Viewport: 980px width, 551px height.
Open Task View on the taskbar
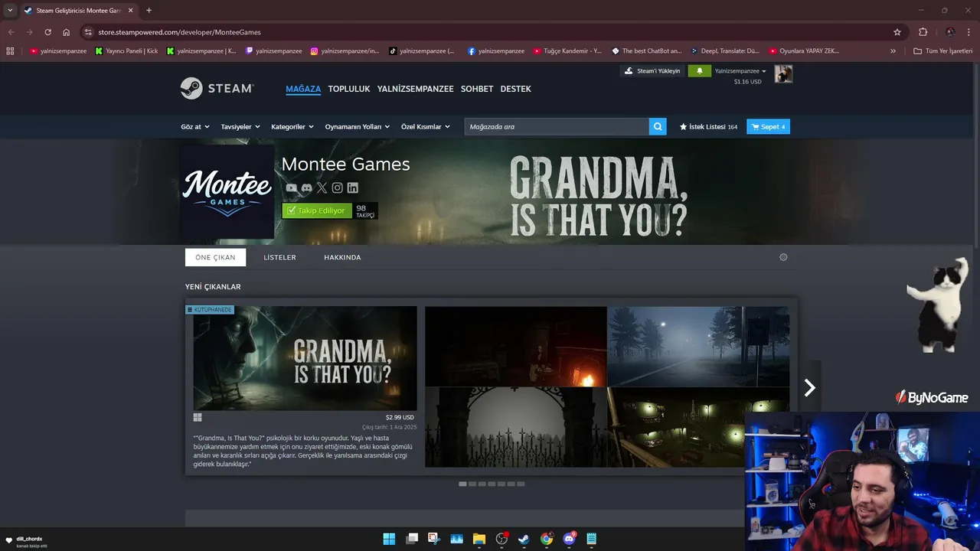(x=412, y=539)
